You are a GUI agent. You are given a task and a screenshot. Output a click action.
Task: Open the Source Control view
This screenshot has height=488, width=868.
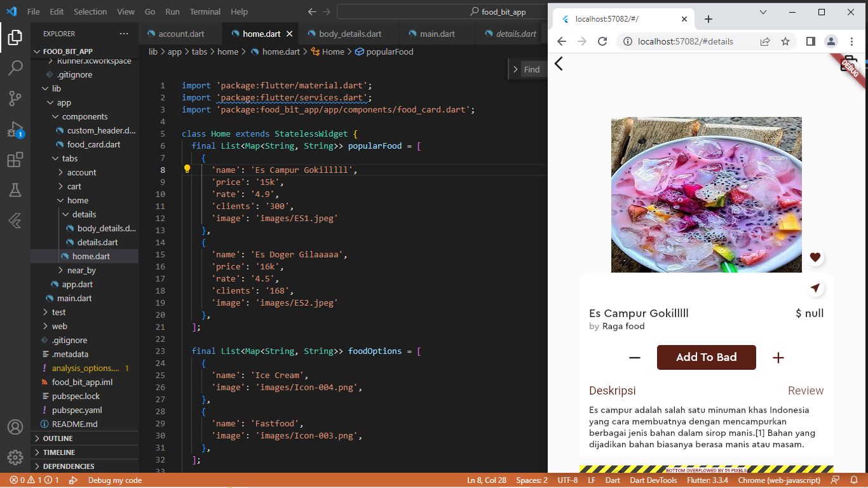click(x=15, y=97)
